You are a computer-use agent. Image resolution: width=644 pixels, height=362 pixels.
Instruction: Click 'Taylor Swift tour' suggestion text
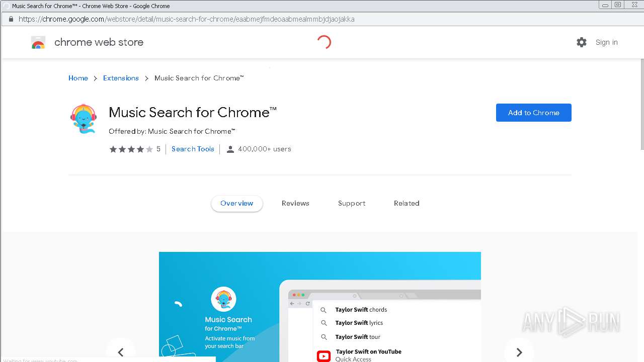pyautogui.click(x=358, y=337)
